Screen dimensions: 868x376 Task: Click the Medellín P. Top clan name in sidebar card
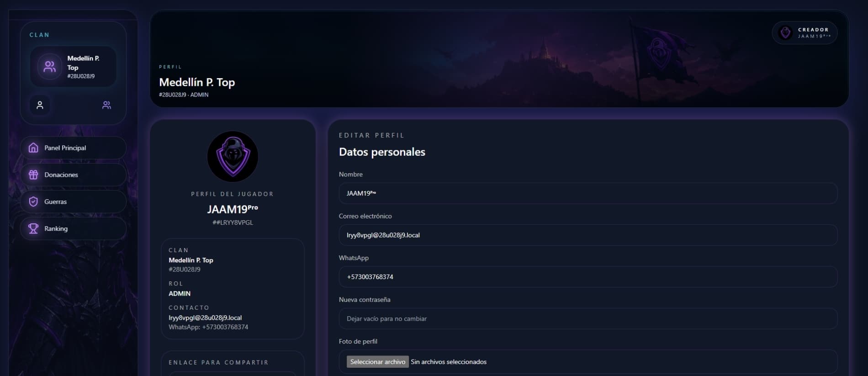83,63
